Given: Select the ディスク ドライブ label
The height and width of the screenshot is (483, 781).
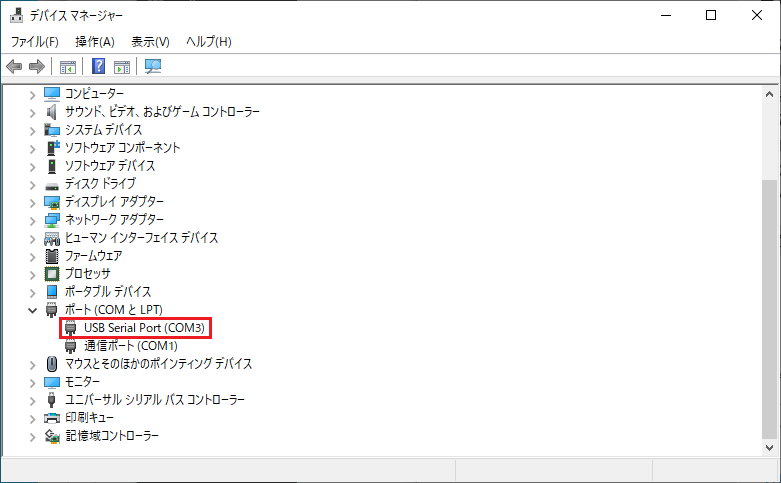Looking at the screenshot, I should pyautogui.click(x=100, y=184).
